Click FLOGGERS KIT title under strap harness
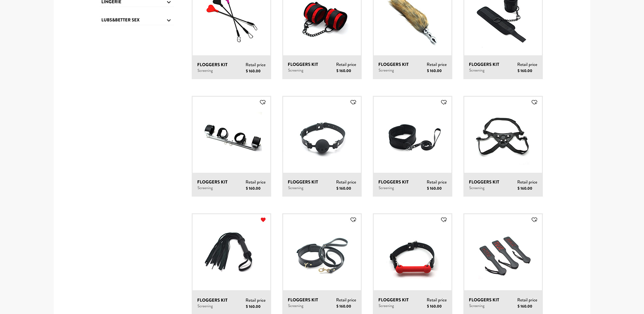This screenshot has width=644, height=314. point(484,182)
